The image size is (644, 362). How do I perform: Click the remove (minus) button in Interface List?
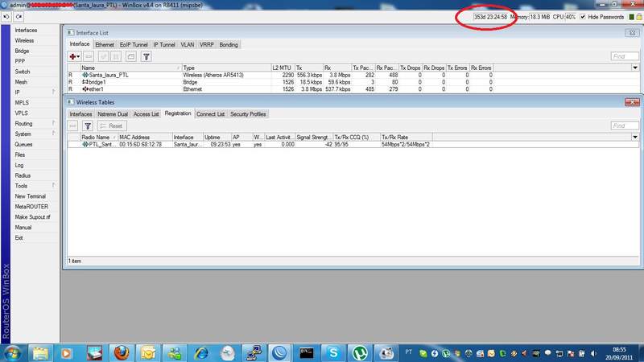[x=89, y=56]
